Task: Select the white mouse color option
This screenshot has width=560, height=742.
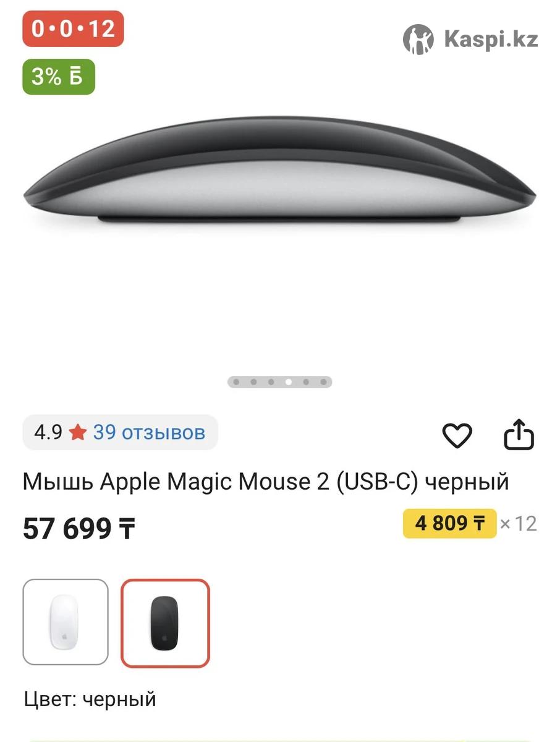Action: click(66, 622)
